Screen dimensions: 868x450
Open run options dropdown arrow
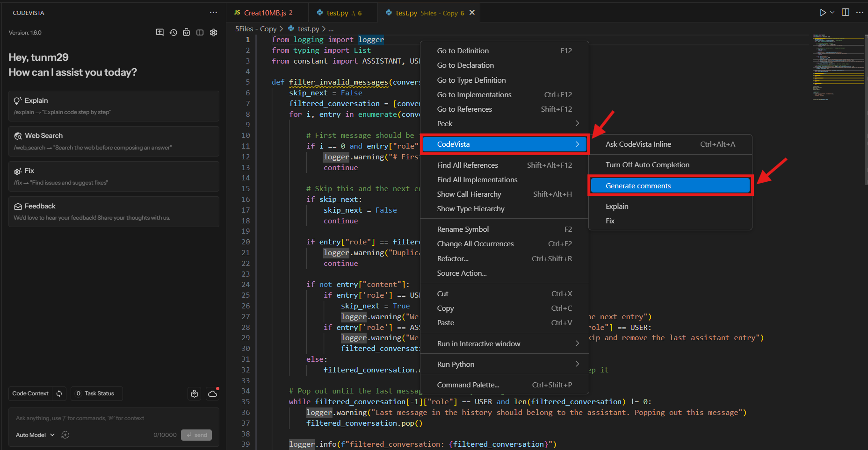point(832,13)
